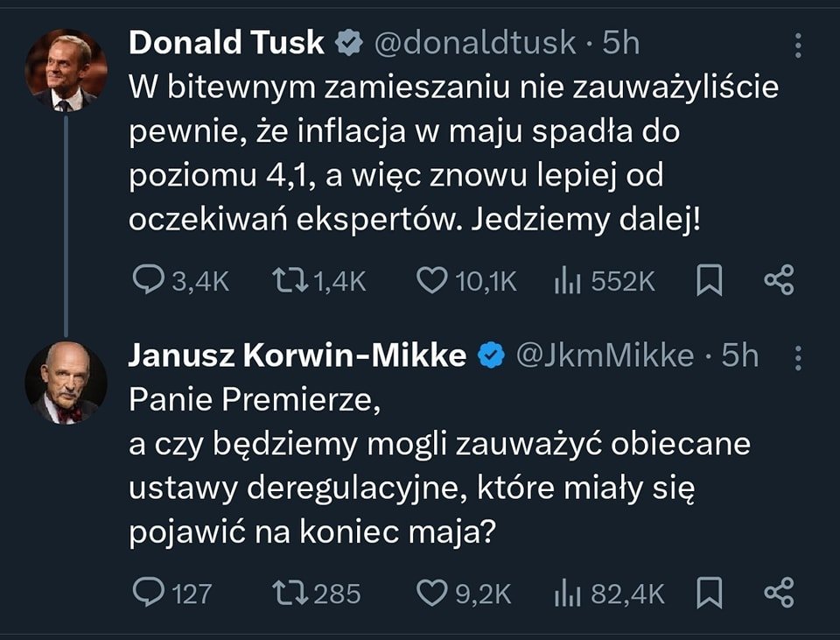Click the @JkmMikke handle
Viewport: 840px width, 640px height.
[604, 355]
